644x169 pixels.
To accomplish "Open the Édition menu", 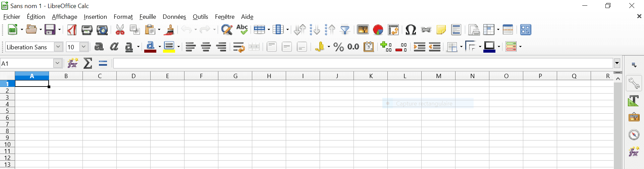I will click(36, 17).
